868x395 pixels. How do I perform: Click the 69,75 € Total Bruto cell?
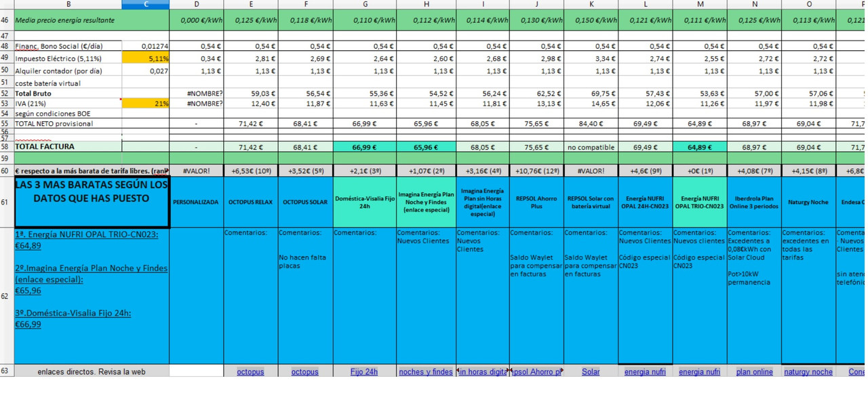coord(591,93)
